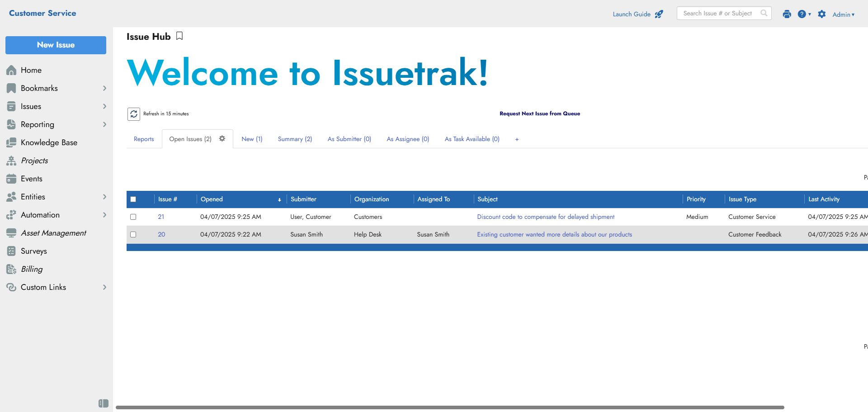Open issue number 21 link
868x412 pixels.
[x=161, y=217]
